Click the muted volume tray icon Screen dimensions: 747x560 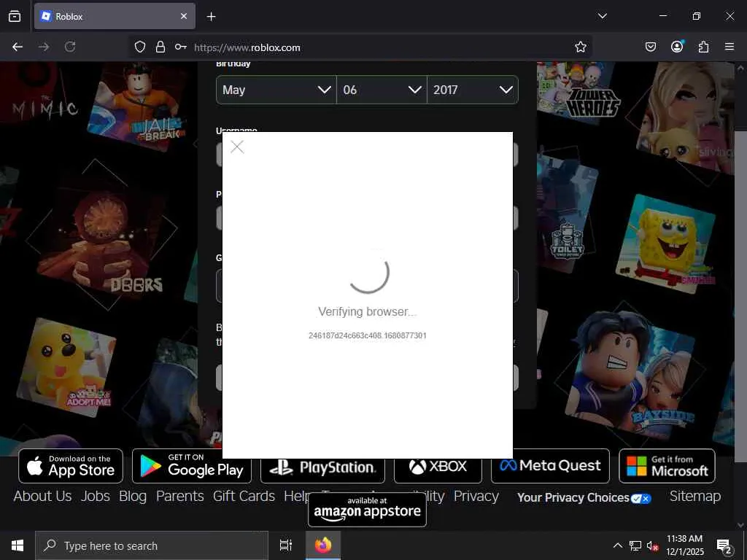(x=653, y=545)
